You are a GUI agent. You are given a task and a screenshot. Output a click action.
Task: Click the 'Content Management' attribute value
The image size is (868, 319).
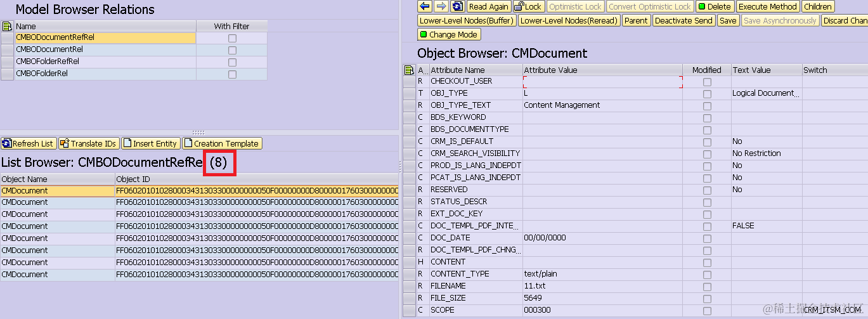562,105
